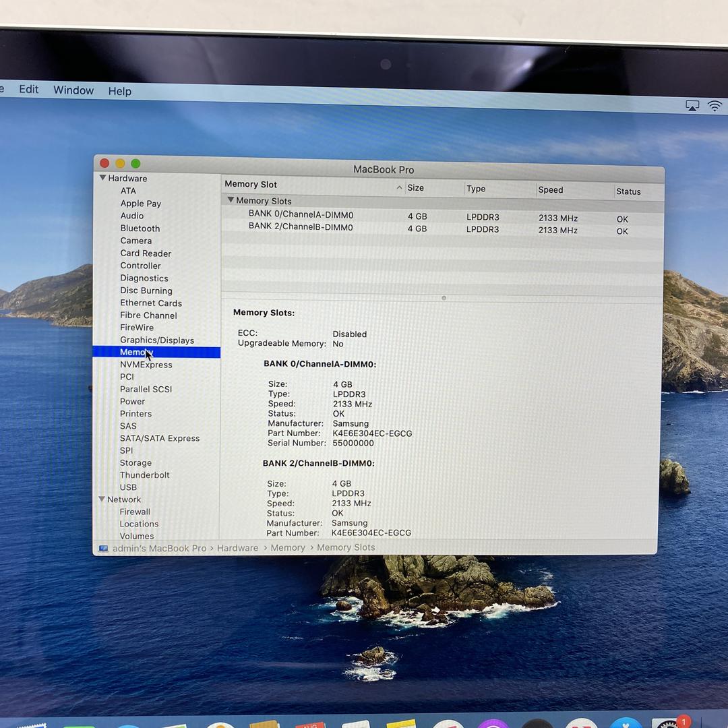The image size is (728, 728).
Task: Select Thunderbolt in the sidebar
Action: click(144, 475)
